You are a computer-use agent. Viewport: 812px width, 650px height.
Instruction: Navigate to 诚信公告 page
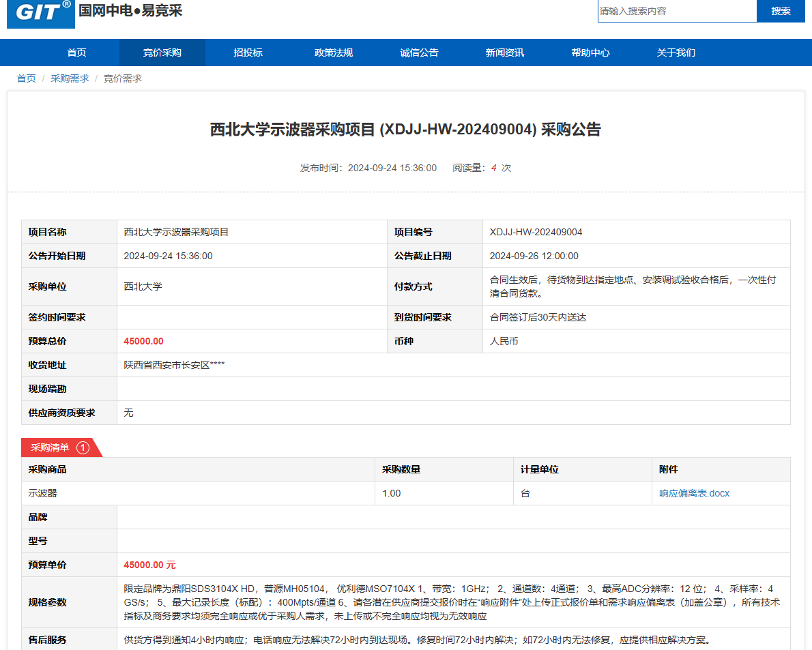(419, 53)
